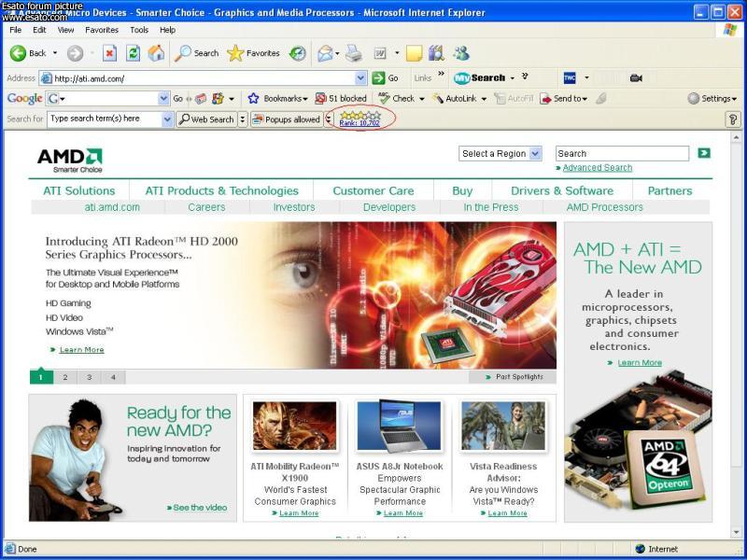
Task: Open the Careers link
Action: 206,207
